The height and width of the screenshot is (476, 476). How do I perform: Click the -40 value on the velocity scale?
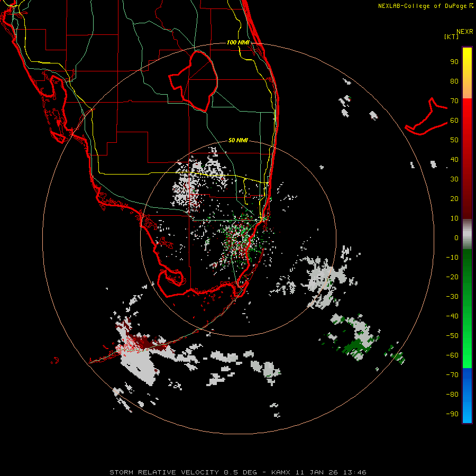coord(452,316)
